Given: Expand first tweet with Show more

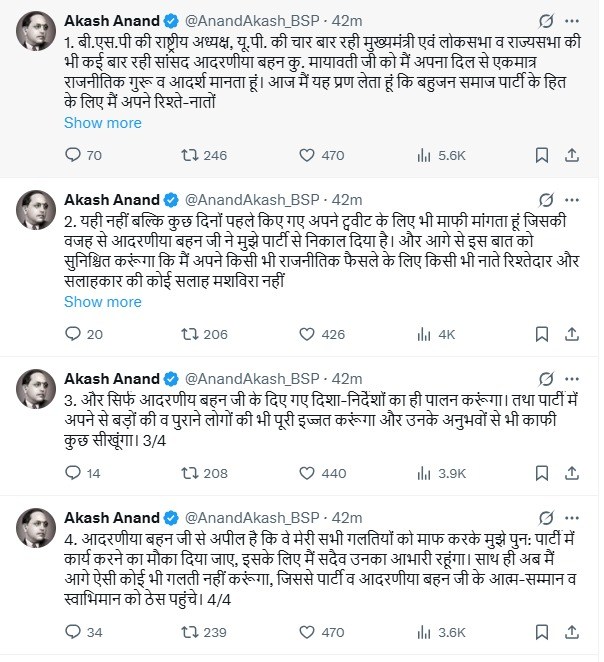Looking at the screenshot, I should [x=103, y=123].
